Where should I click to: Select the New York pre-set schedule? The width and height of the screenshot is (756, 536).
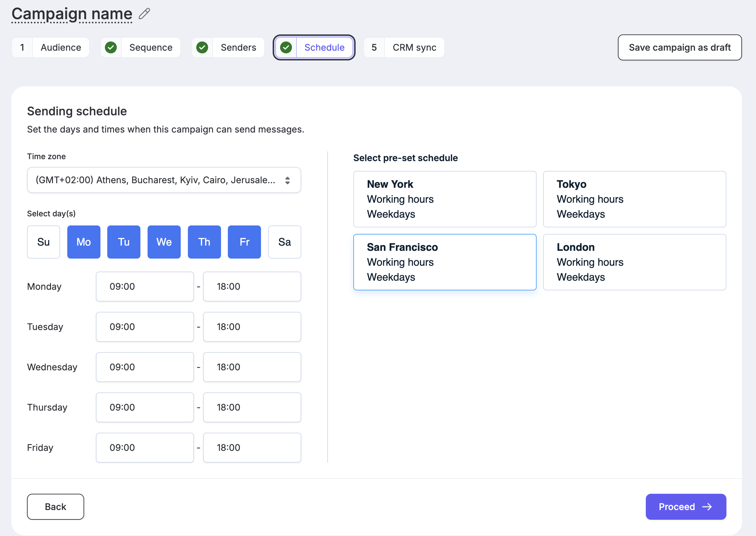point(445,199)
